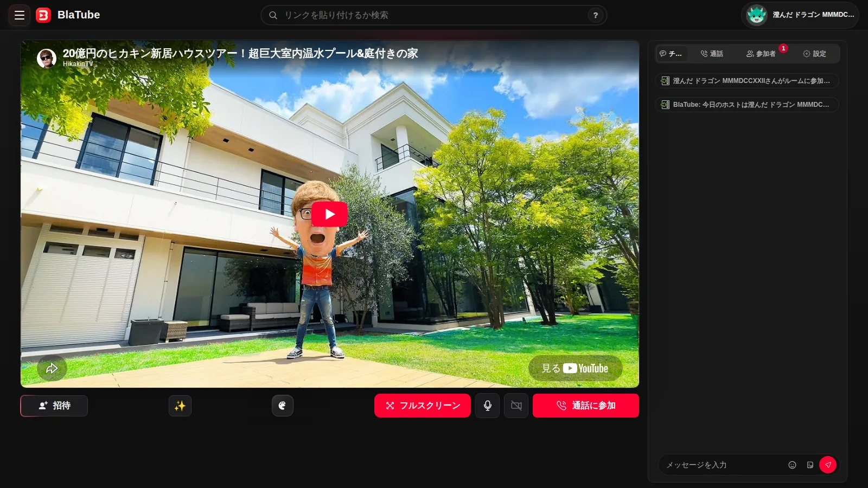Click the room-joined notification message
This screenshot has height=488, width=868.
747,81
